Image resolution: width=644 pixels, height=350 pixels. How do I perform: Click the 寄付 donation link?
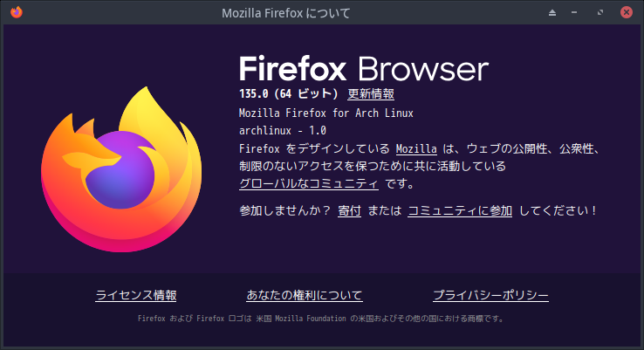[349, 210]
